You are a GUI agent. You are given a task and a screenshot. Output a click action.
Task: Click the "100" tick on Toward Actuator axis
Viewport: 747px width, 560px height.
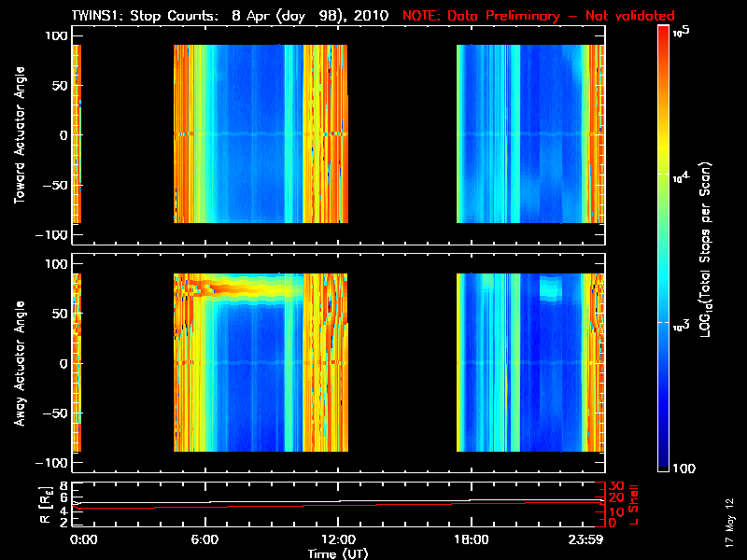point(56,35)
